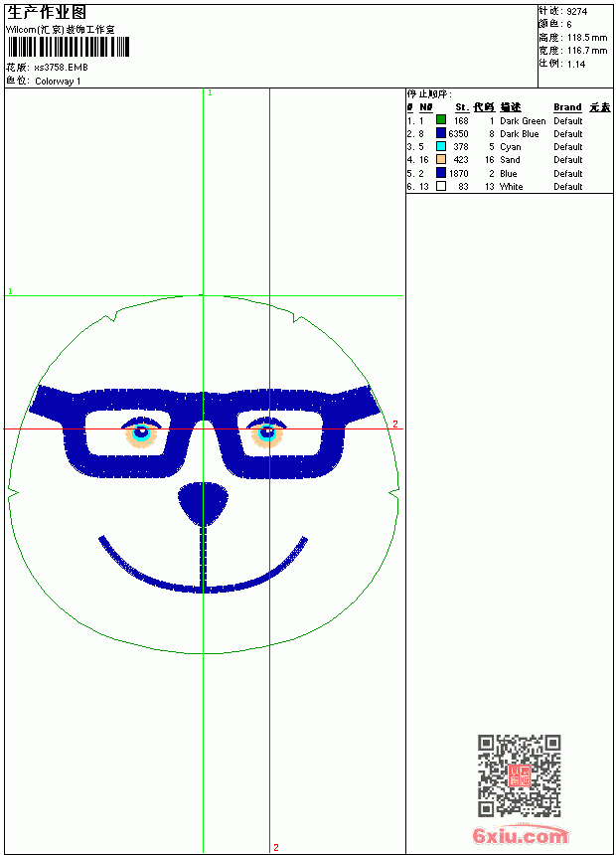Click the White color swatch
Screen dimensions: 616x855
pyautogui.click(x=441, y=186)
